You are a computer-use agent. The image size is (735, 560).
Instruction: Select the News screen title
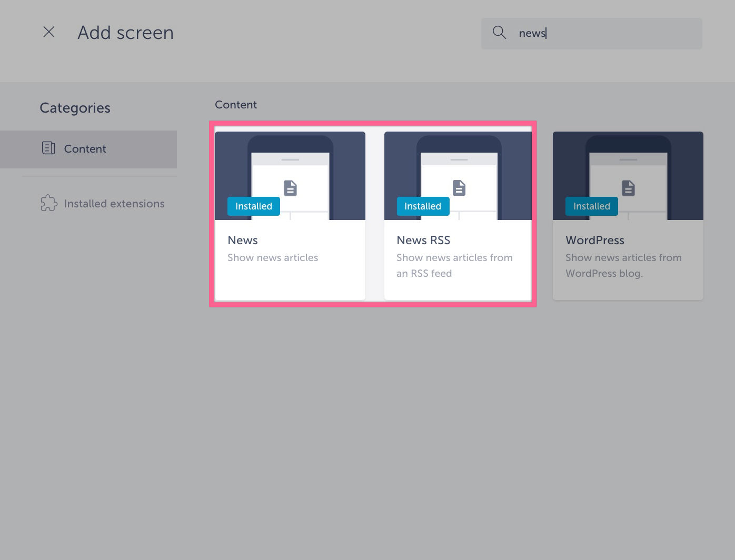click(243, 240)
